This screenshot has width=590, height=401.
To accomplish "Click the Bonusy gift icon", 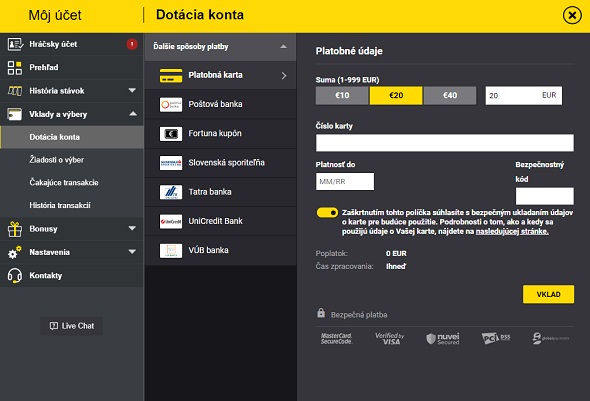I will pos(15,229).
